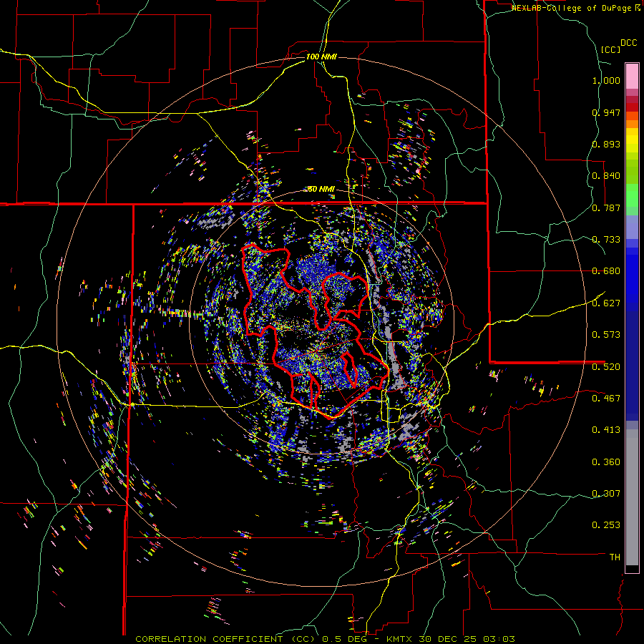Click the CORRELATION COEFFICIENT (CC) caption text
644x644 pixels.
click(x=226, y=639)
